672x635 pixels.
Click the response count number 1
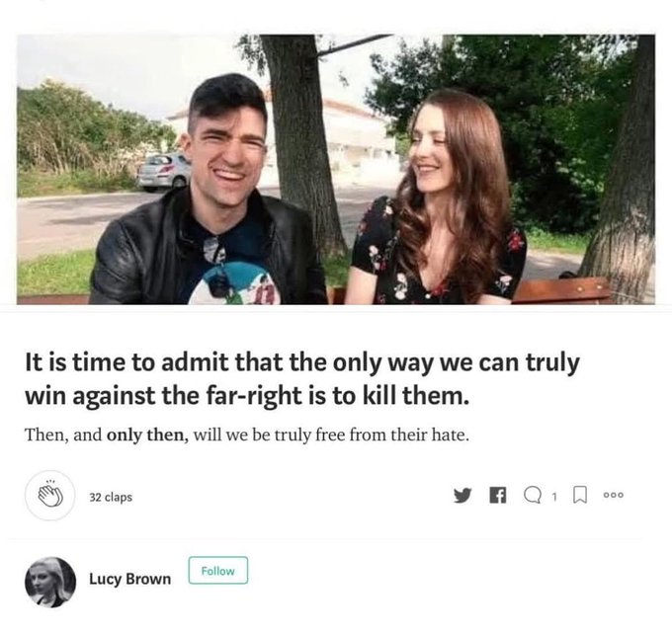(554, 497)
